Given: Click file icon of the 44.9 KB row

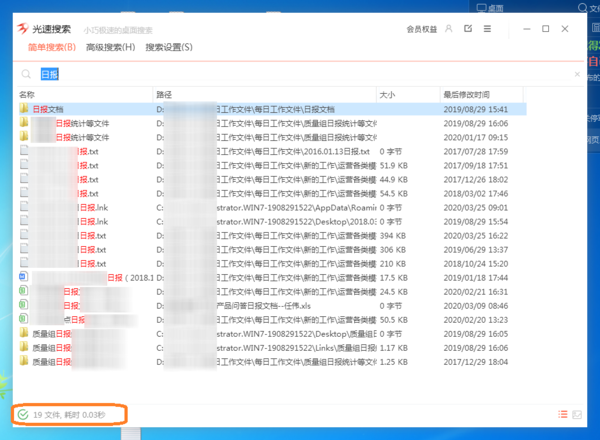Looking at the screenshot, I should pos(24,179).
